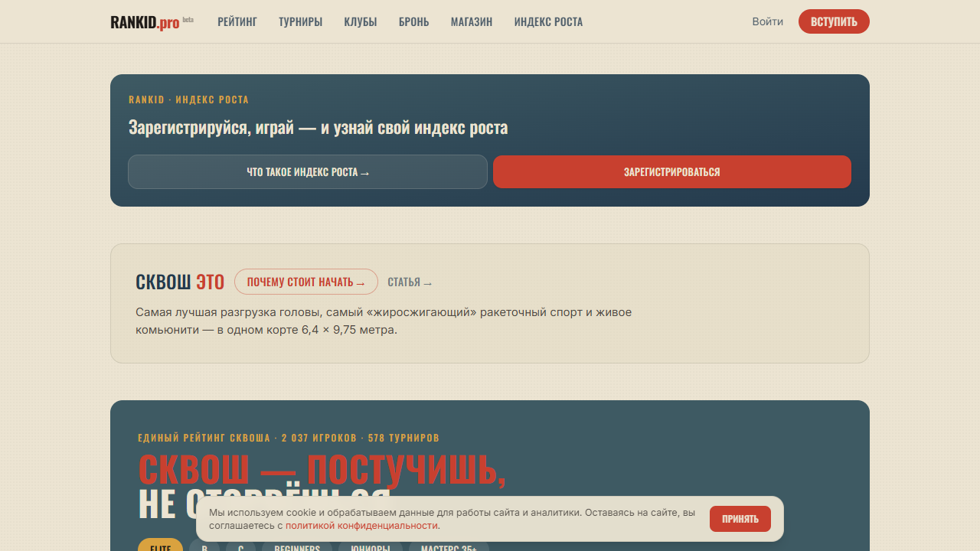Open the РЕЙТИНГ menu item
The width and height of the screenshot is (980, 551).
237,21
